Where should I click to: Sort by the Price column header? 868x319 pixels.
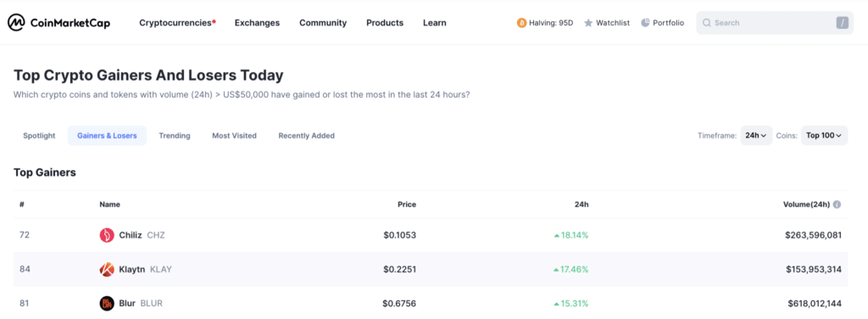point(406,204)
